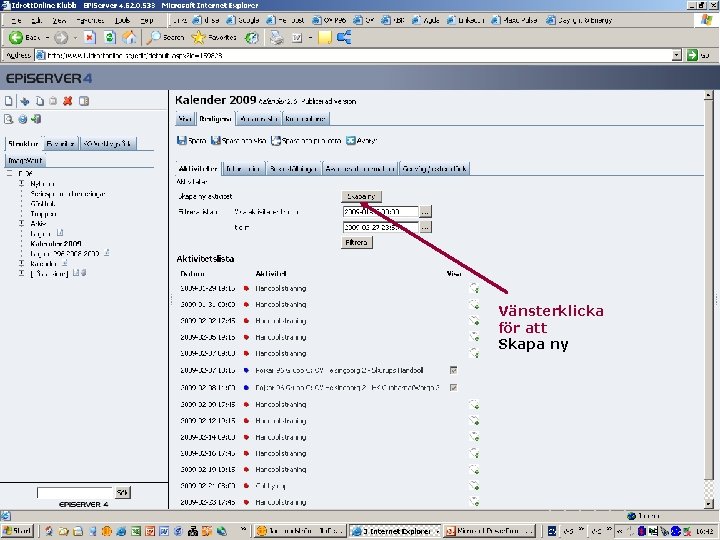
Task: Open the Home page icon in IE toolbar
Action: [x=129, y=37]
